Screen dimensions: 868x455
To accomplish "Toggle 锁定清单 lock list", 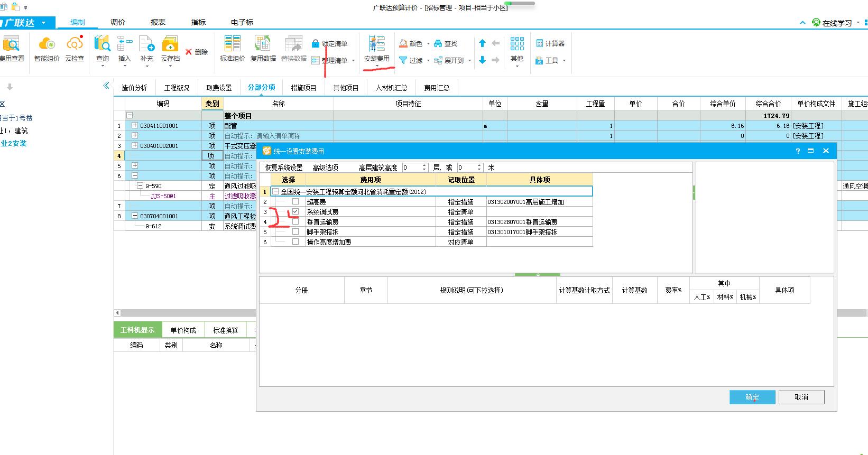I will [x=329, y=43].
